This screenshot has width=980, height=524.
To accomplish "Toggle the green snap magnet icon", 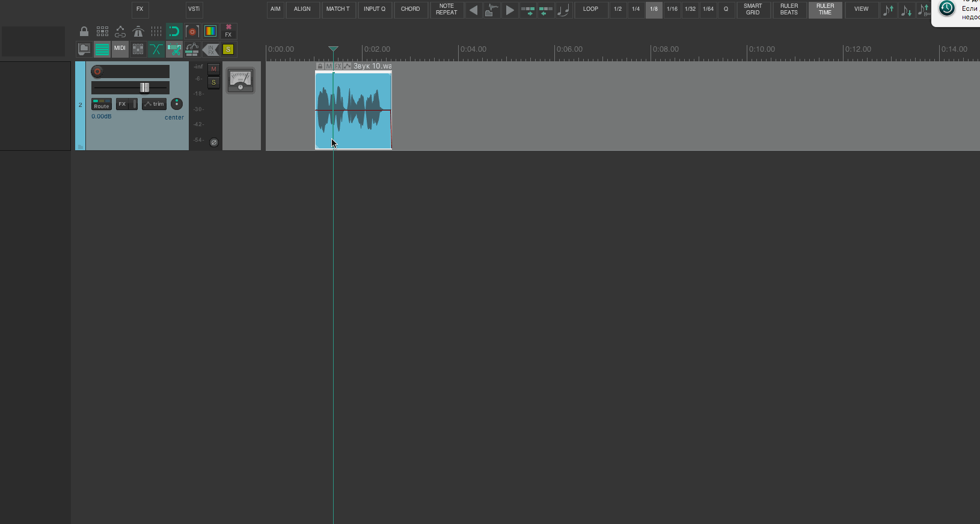I will coord(174,31).
